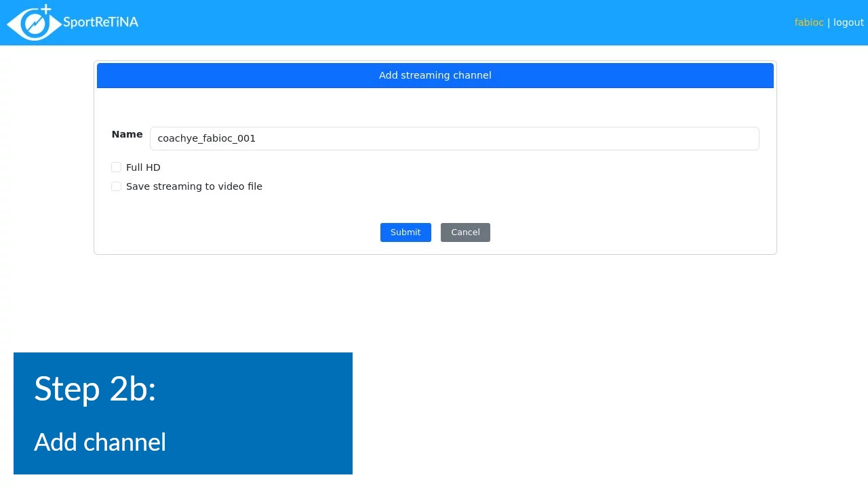Screen dimensions: 868x488
Task: Click the lightning bolt inside the eye logo
Action: point(34,24)
